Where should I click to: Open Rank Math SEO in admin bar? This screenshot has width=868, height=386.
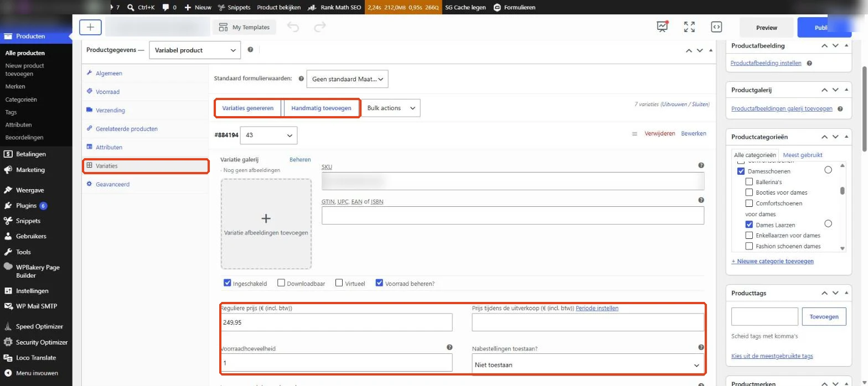[334, 8]
